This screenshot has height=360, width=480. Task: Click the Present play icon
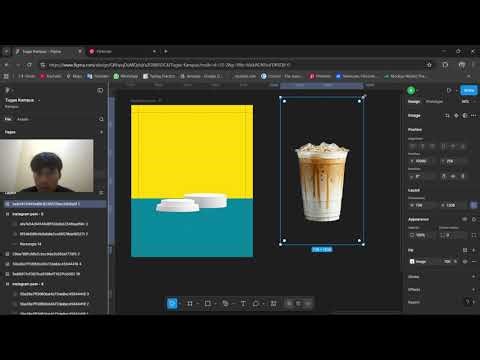[x=449, y=90]
